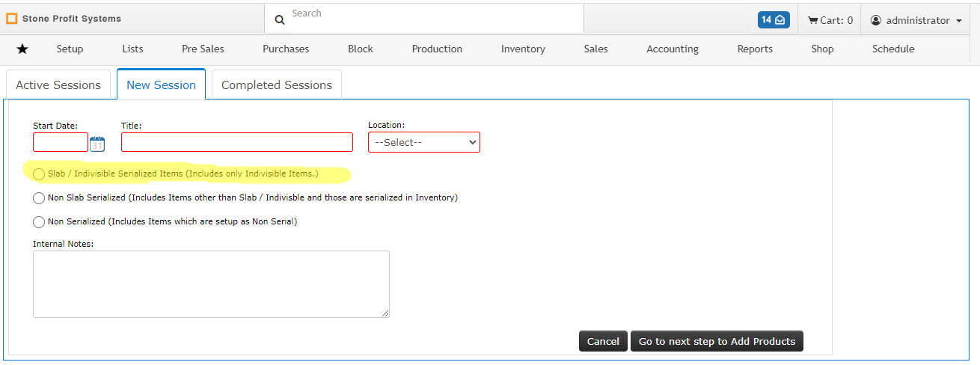Open the Reports menu
Viewport: 980px width, 365px height.
pos(755,49)
